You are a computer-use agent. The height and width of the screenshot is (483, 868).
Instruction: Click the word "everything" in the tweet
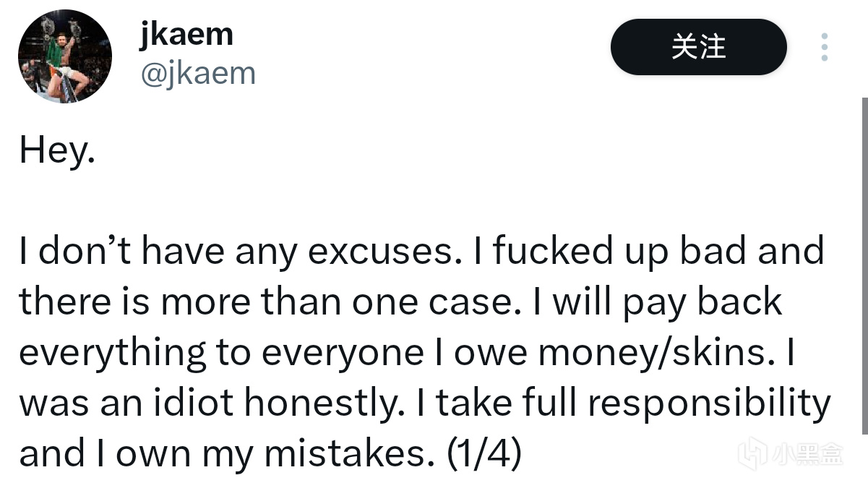tap(112, 353)
